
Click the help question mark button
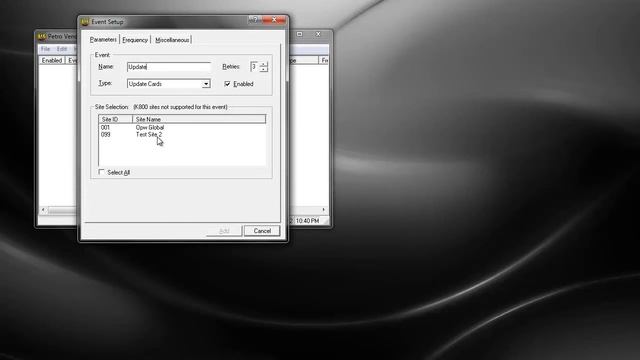255,20
